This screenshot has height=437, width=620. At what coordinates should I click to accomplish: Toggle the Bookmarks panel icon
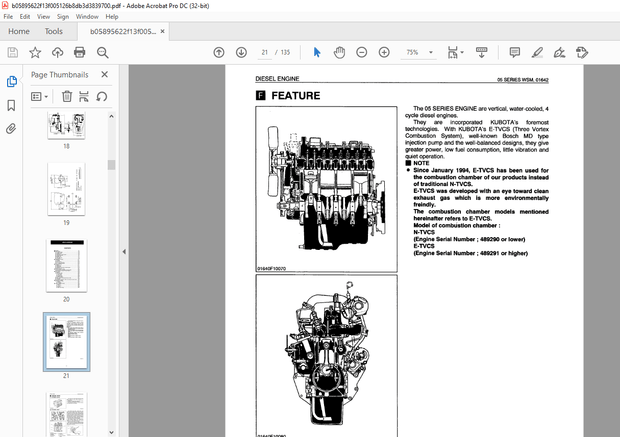(12, 105)
